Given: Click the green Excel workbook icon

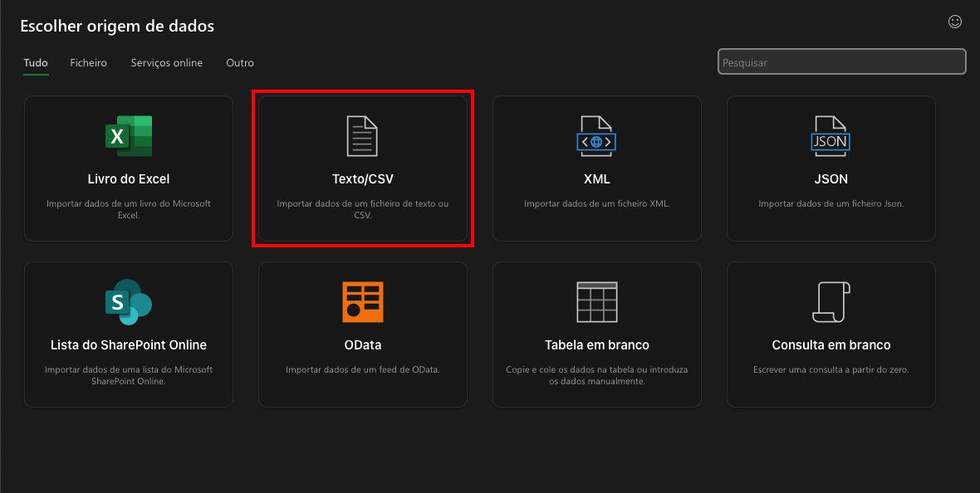Looking at the screenshot, I should click(x=129, y=136).
